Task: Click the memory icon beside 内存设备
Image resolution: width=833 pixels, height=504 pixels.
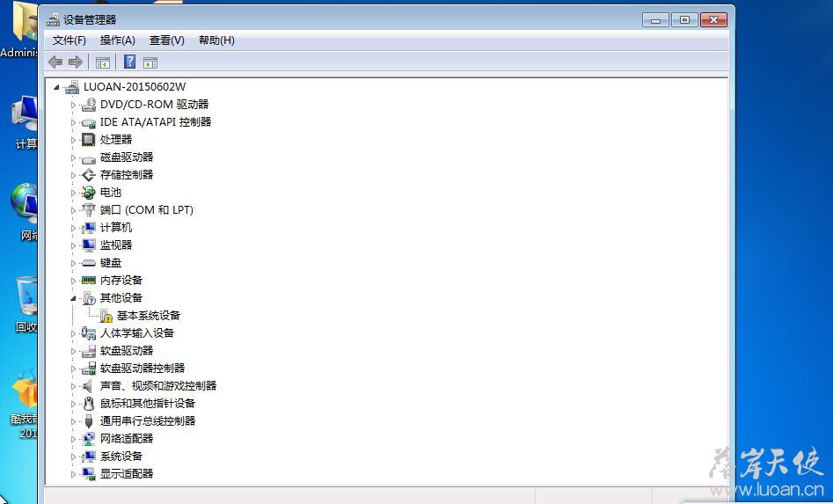Action: point(89,280)
